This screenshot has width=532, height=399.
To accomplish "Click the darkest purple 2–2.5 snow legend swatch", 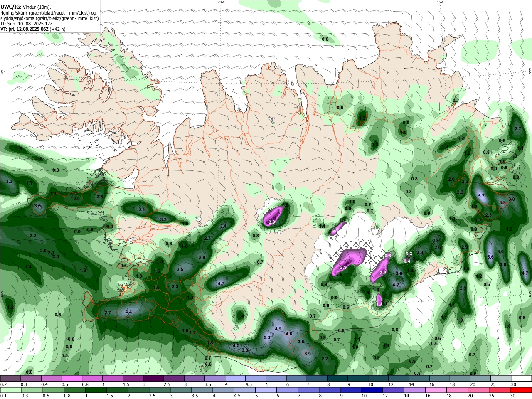I will [153, 378].
